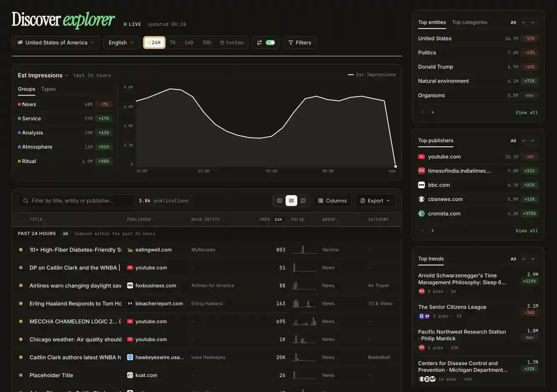557x392 pixels.
Task: Click the pulse sparkline for MECCHA CHAMELEON LOGIC
Action: pos(304,322)
